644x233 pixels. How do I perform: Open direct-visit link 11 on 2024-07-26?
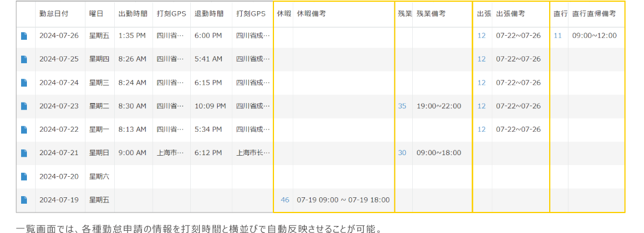558,36
